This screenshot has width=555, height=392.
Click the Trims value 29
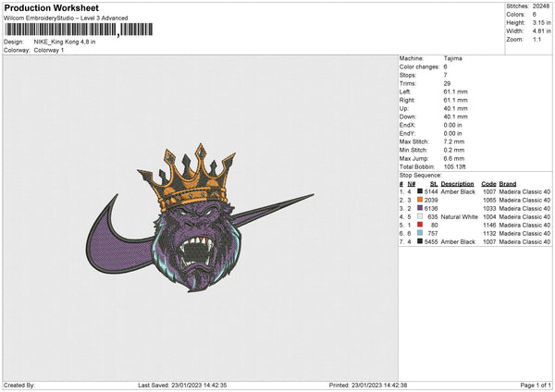[447, 83]
